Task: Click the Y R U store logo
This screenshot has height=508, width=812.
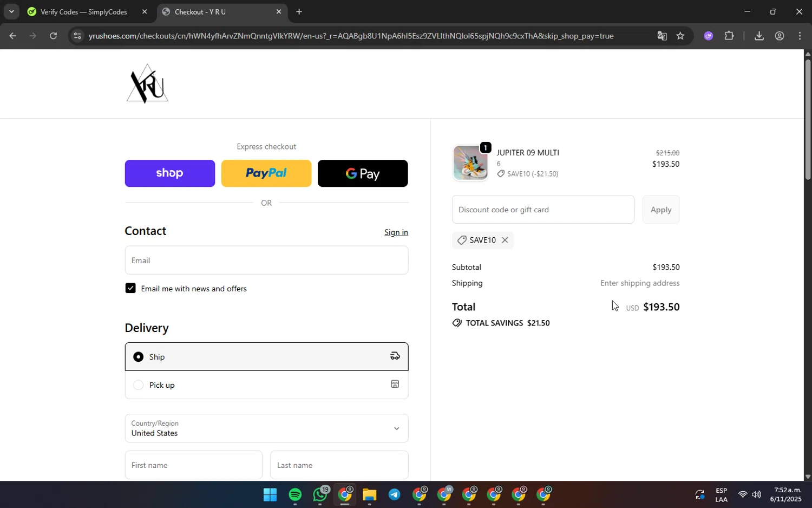Action: click(147, 84)
